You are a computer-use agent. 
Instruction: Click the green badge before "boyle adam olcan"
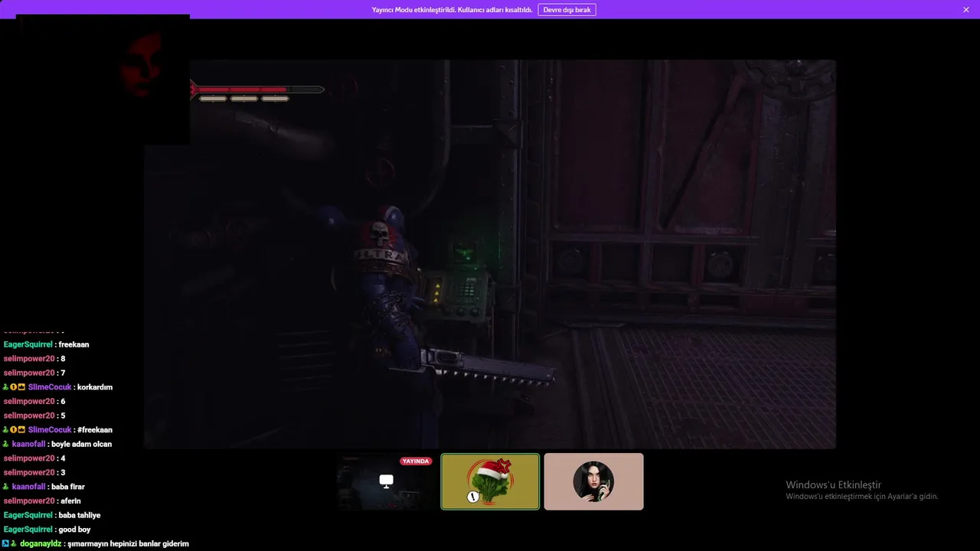(5, 445)
